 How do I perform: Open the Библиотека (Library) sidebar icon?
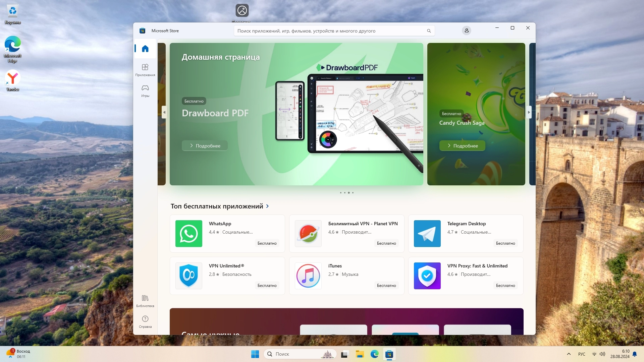coord(145,301)
